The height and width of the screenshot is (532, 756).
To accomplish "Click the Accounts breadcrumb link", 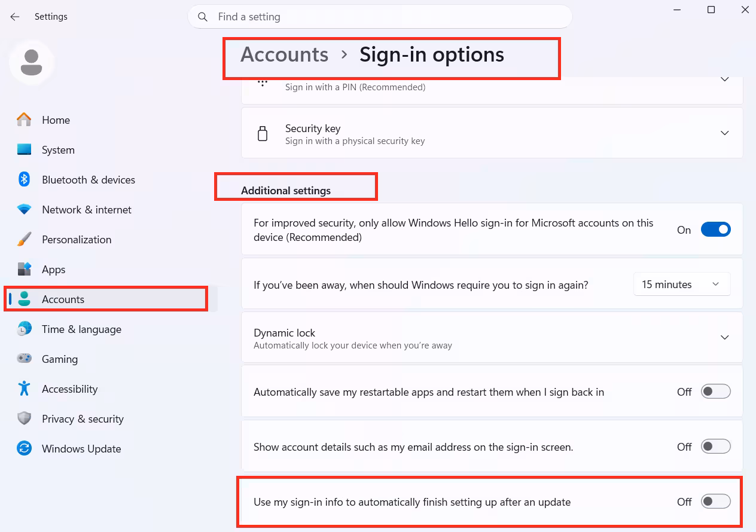I will (x=284, y=54).
